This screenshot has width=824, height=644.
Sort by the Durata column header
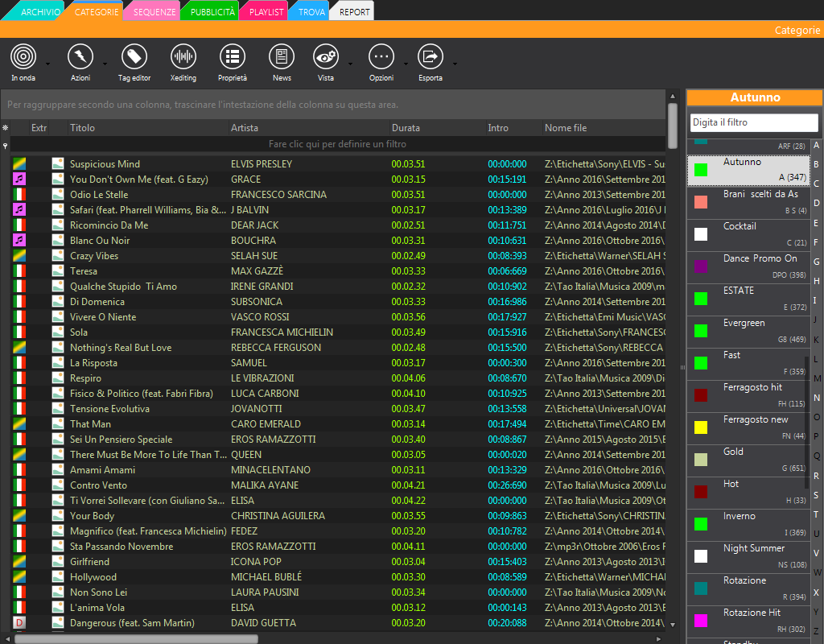point(406,128)
